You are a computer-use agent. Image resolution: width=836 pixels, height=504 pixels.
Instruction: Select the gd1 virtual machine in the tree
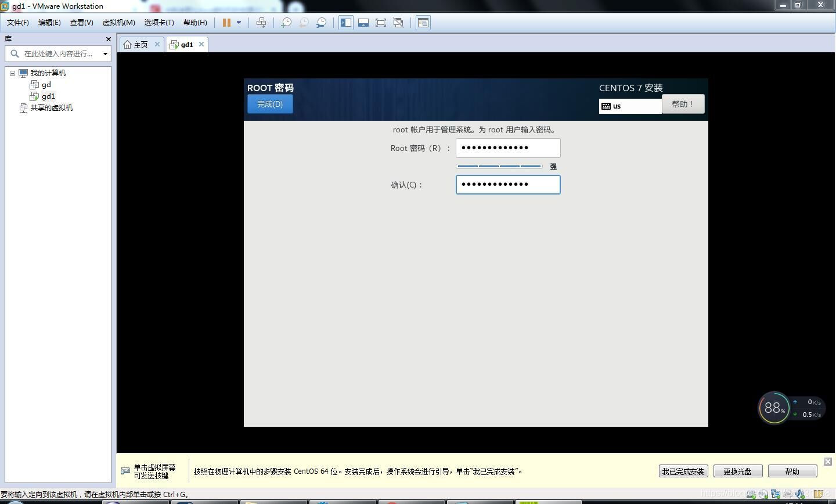48,96
